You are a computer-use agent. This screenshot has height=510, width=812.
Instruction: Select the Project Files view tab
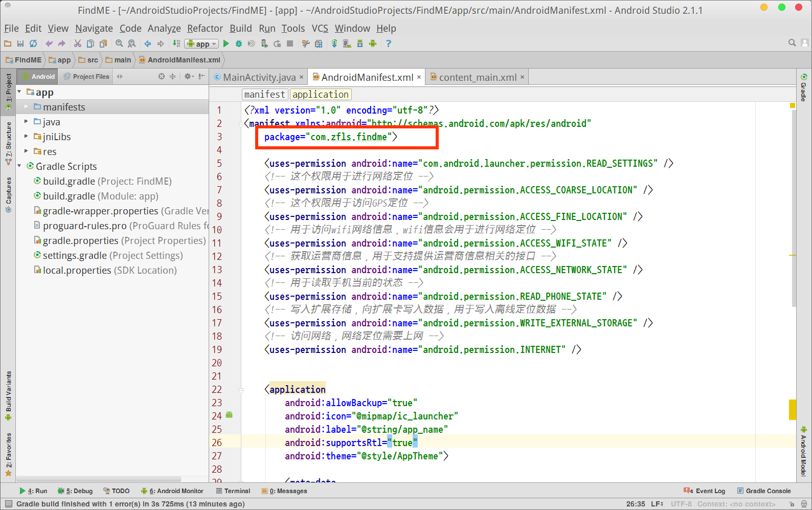86,77
